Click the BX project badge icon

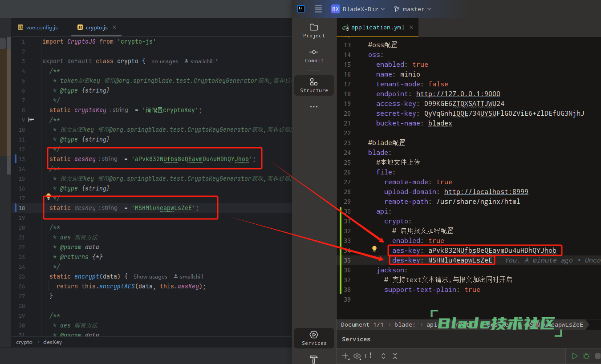336,9
